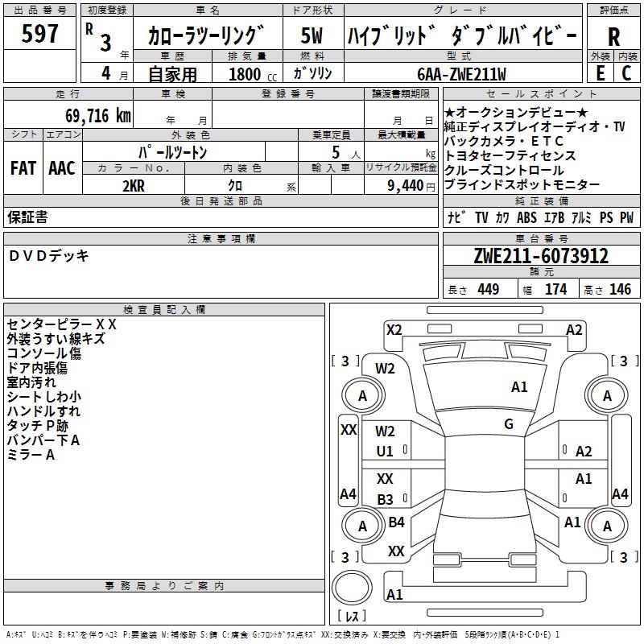Select the grade text "ハイブリッド ダブルバイビー"
This screenshot has height=644, width=644.
click(462, 35)
